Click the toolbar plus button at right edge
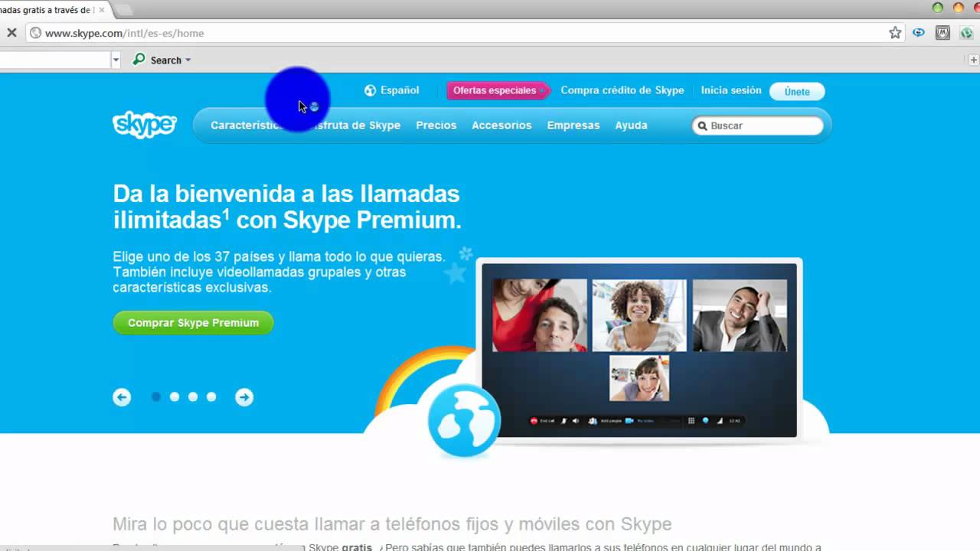The image size is (980, 551). [974, 60]
